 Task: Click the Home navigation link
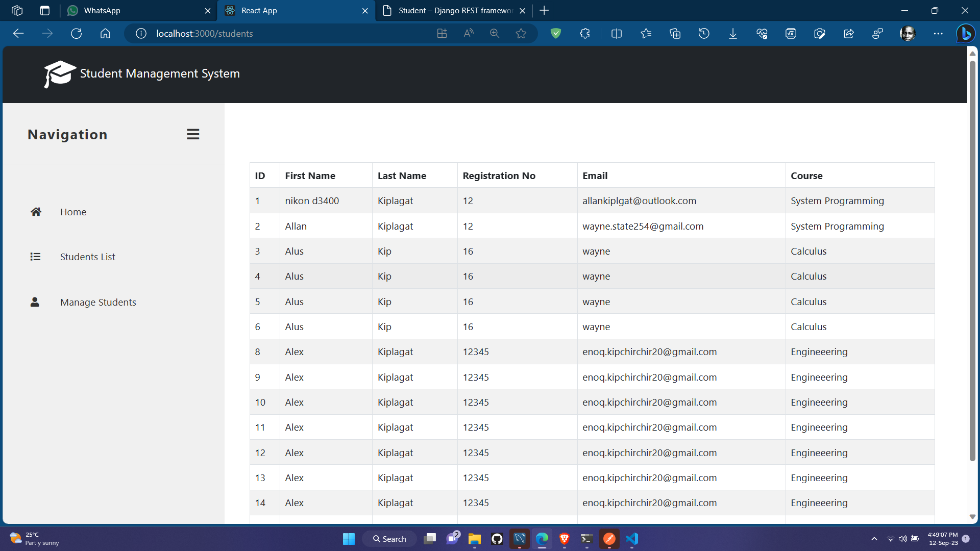(x=73, y=212)
